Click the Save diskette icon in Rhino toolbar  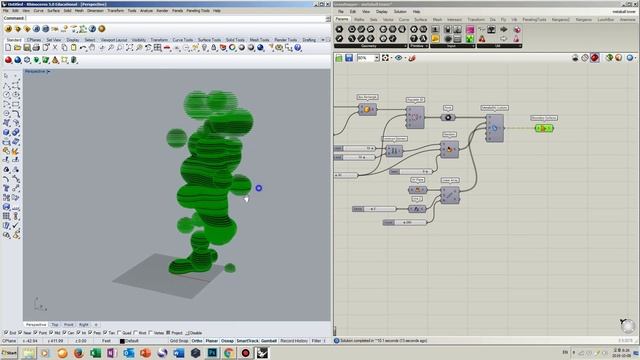coord(27,48)
